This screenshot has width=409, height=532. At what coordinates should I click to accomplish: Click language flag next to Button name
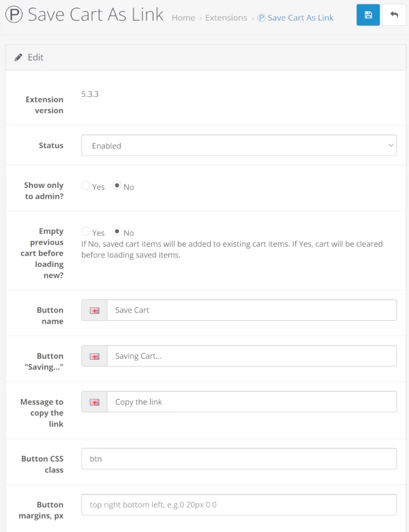pyautogui.click(x=95, y=310)
